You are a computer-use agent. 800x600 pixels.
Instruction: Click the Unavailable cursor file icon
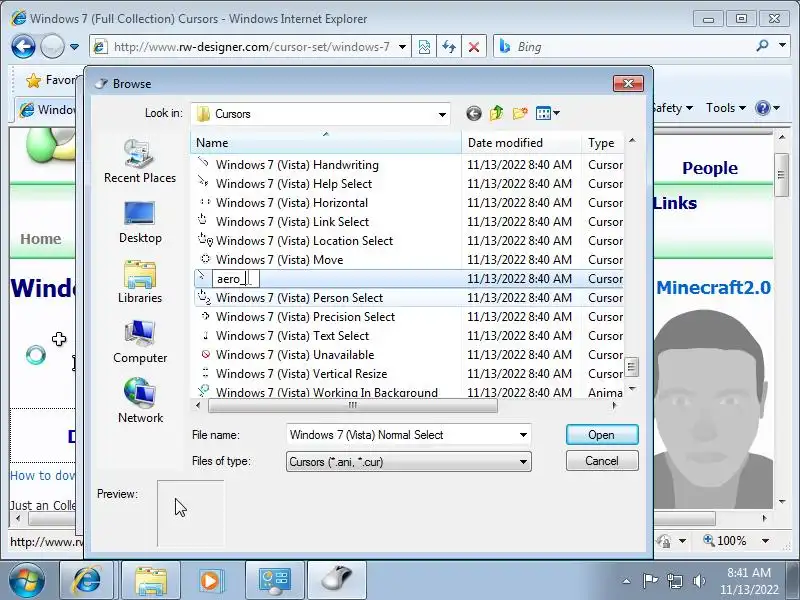(206, 354)
